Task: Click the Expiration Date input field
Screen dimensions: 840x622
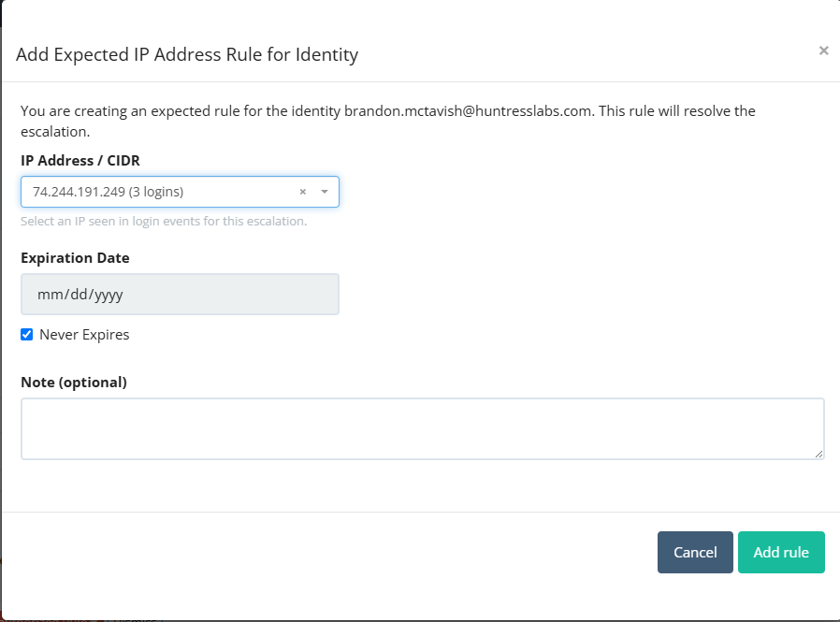Action: (180, 294)
